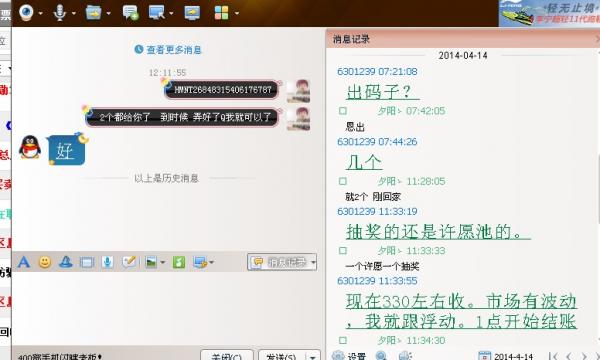Click the 发送(S) button

[x=281, y=355]
